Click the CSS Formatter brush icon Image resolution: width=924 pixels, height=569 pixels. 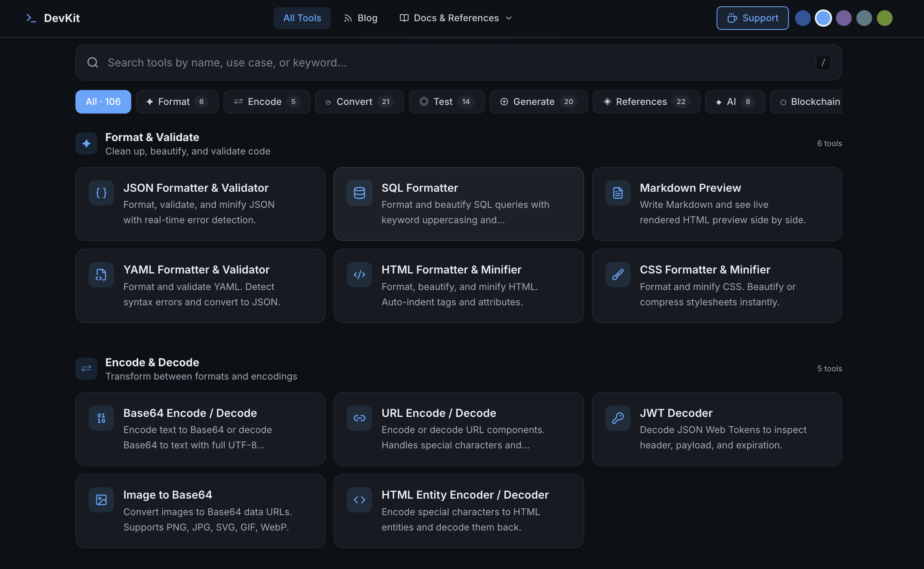(x=617, y=274)
